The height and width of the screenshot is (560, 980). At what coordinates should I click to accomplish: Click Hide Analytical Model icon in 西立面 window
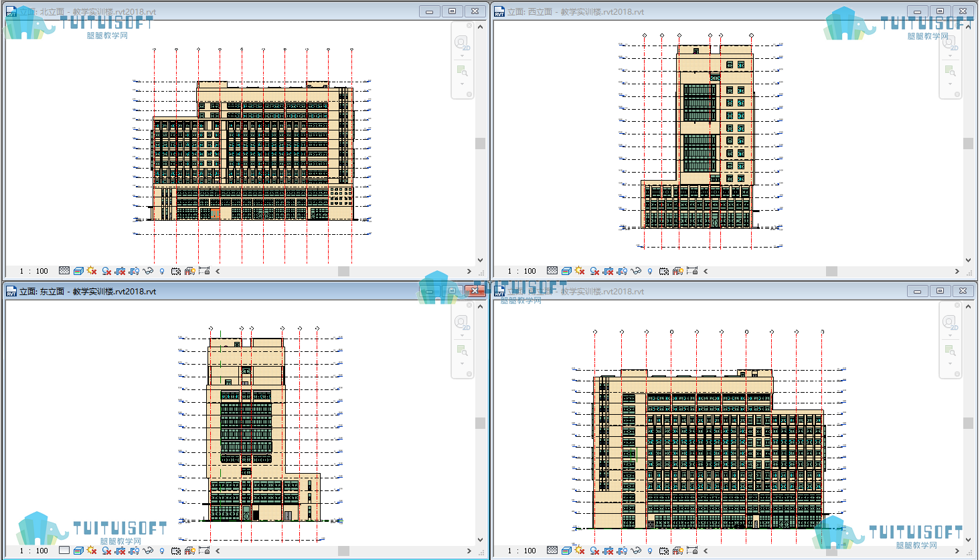[678, 271]
